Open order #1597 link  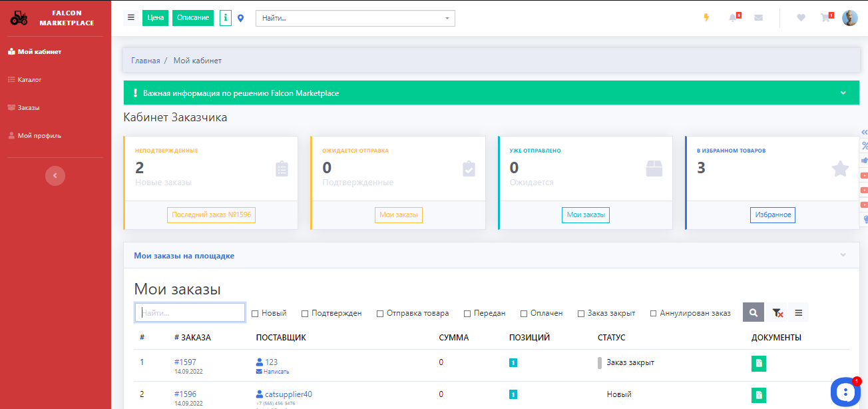point(185,362)
